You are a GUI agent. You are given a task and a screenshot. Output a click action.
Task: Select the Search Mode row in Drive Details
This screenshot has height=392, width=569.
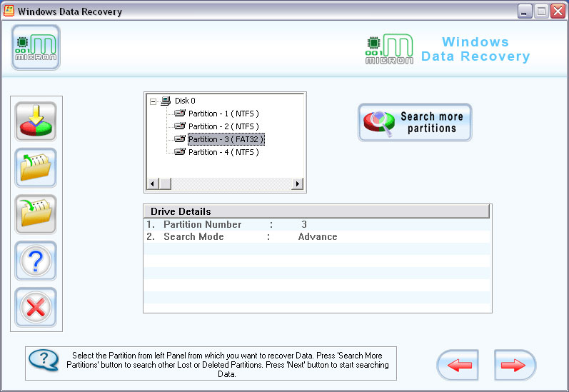click(x=316, y=236)
